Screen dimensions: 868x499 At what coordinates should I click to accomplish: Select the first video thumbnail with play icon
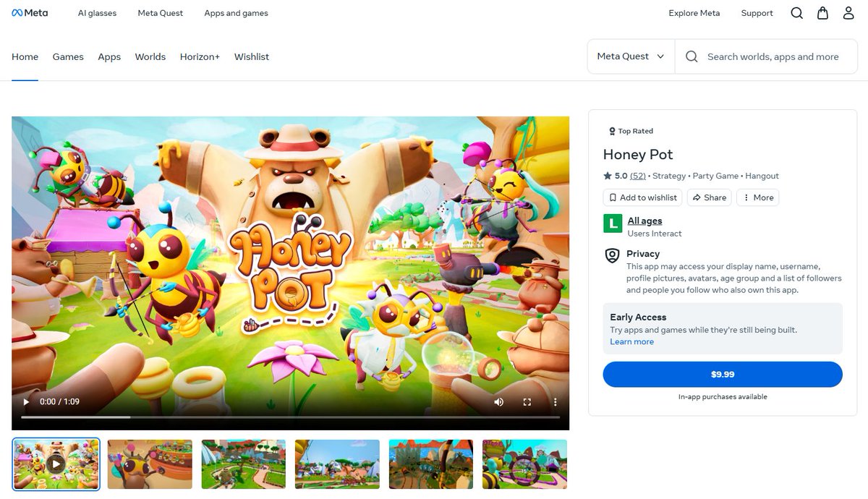pos(56,464)
